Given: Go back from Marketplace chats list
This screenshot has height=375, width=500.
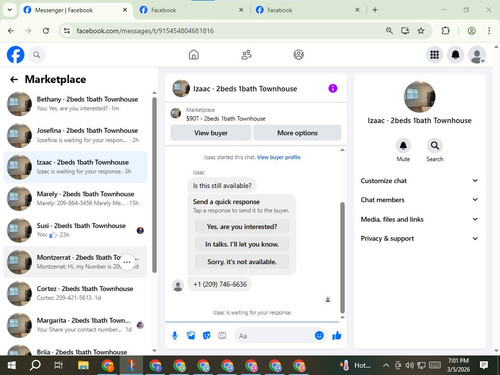Looking at the screenshot, I should click(x=14, y=79).
